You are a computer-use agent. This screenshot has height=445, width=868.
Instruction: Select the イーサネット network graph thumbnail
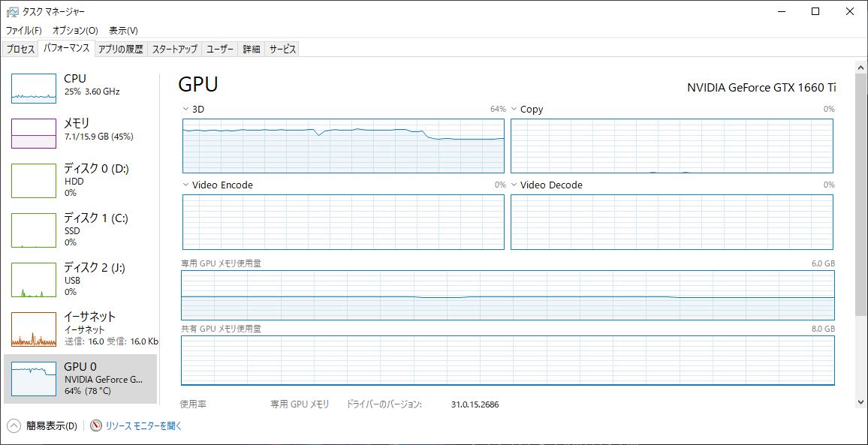pos(34,329)
